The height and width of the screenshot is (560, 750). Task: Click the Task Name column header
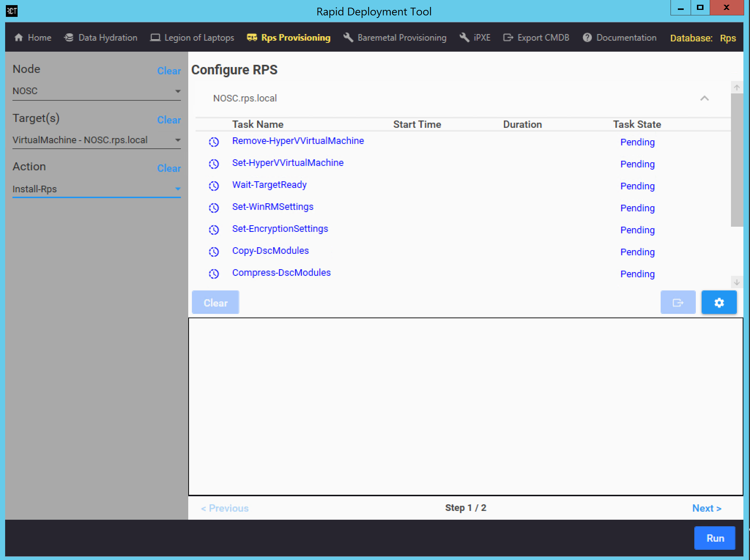(257, 125)
